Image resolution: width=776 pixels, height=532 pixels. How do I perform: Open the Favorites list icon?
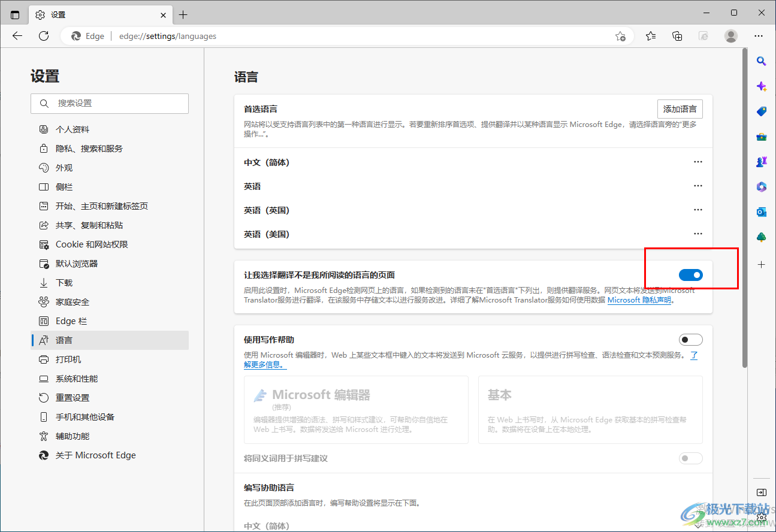(x=651, y=36)
